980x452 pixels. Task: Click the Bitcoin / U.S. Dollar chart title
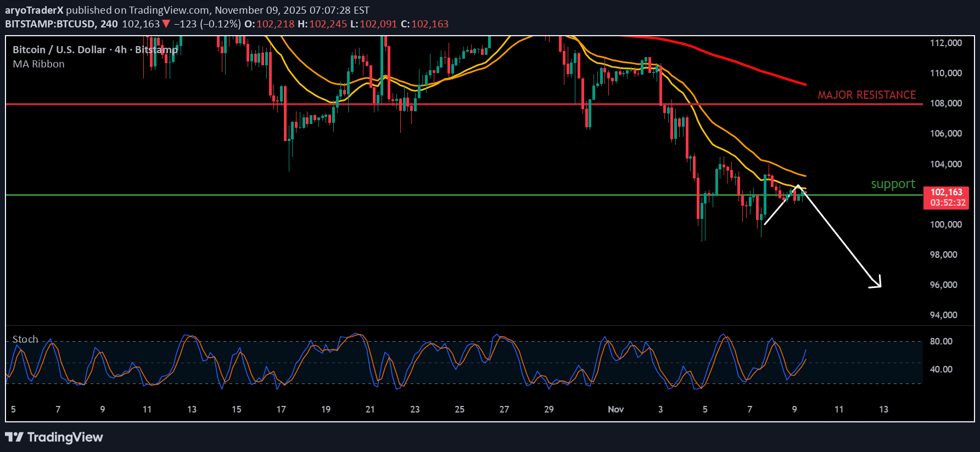coord(59,50)
